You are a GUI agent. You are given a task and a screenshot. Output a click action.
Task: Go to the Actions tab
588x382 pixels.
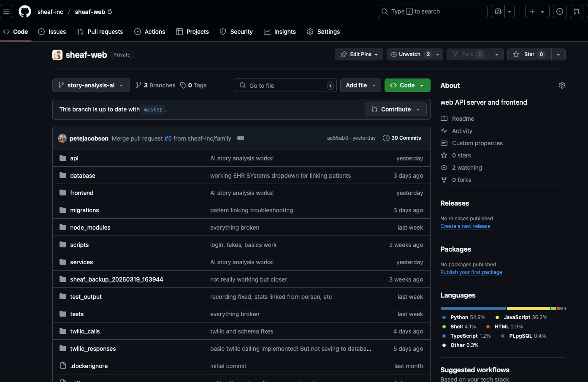pos(150,32)
